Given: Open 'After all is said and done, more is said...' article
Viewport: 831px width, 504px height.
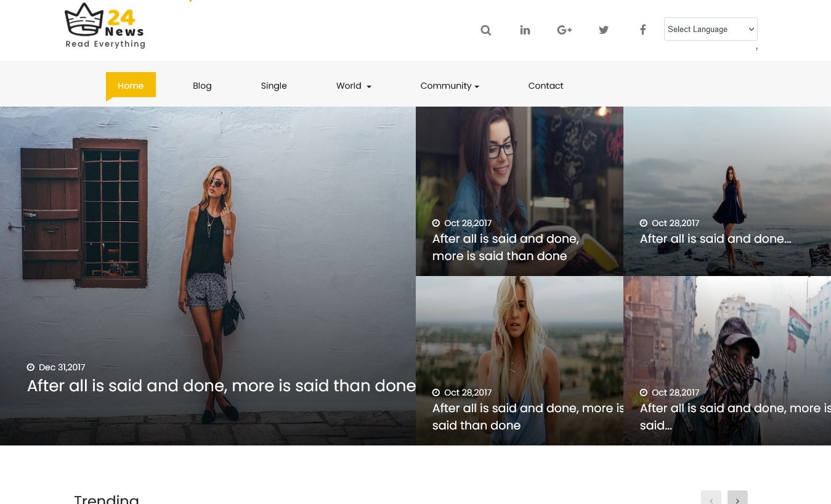Looking at the screenshot, I should click(736, 417).
